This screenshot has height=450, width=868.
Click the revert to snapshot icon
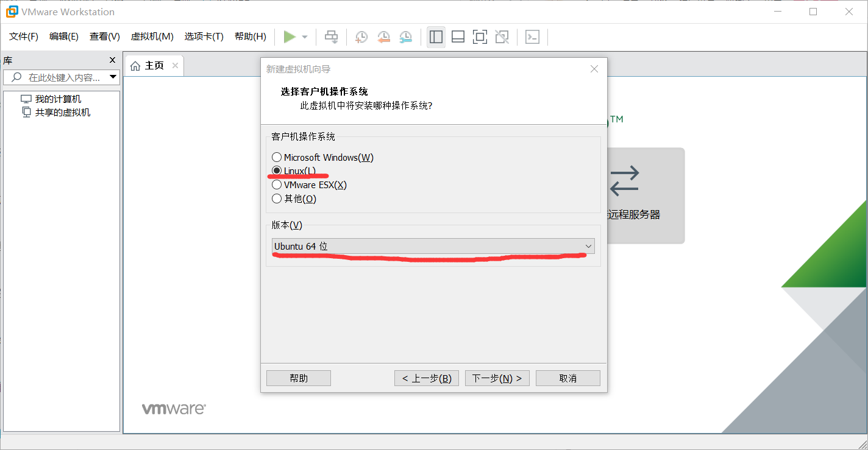[383, 37]
